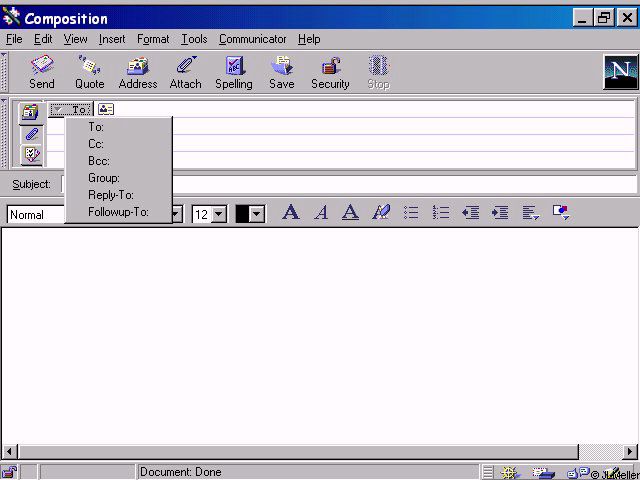Run the Spelling check tool
Screen dimensions: 640x480
tap(234, 72)
